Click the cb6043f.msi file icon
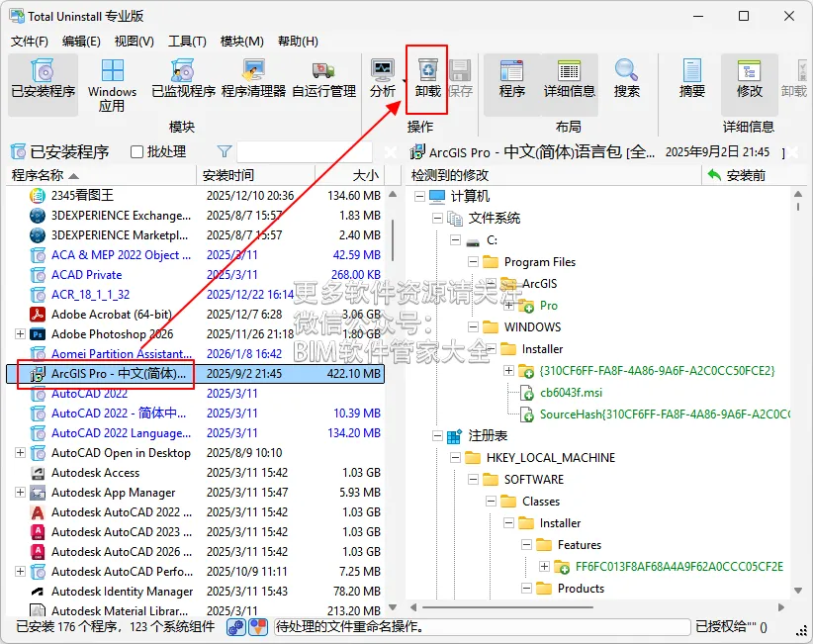This screenshot has width=813, height=644. coord(527,393)
